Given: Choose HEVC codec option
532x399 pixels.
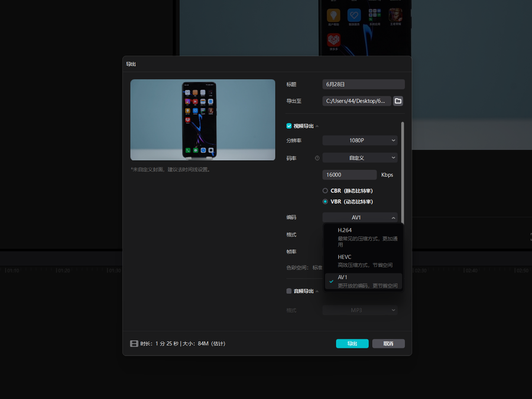Looking at the screenshot, I should pyautogui.click(x=364, y=261).
